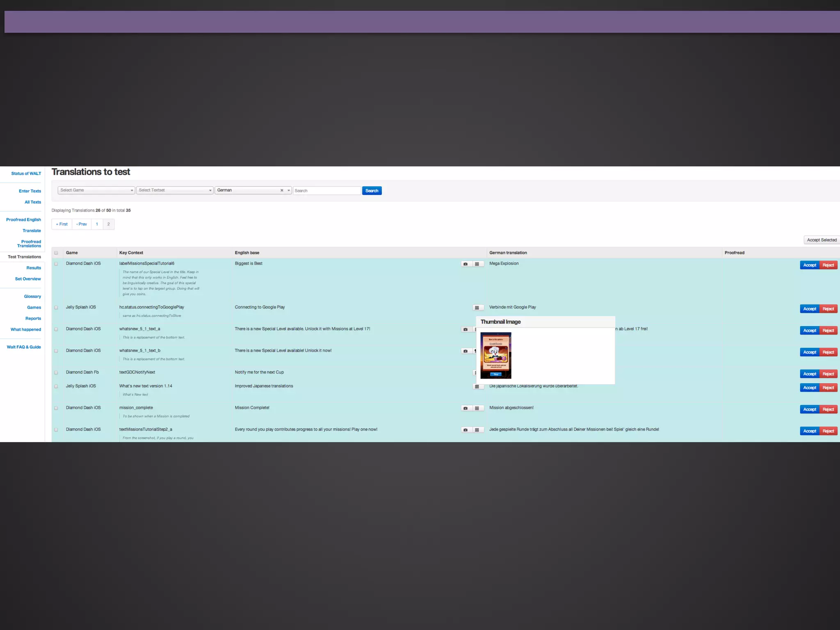Click list icon for Mission Complete row
The width and height of the screenshot is (840, 630).
pos(477,408)
